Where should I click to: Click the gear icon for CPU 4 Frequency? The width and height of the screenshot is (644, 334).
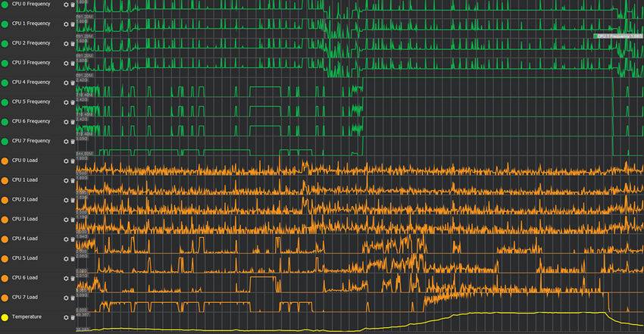click(x=66, y=83)
